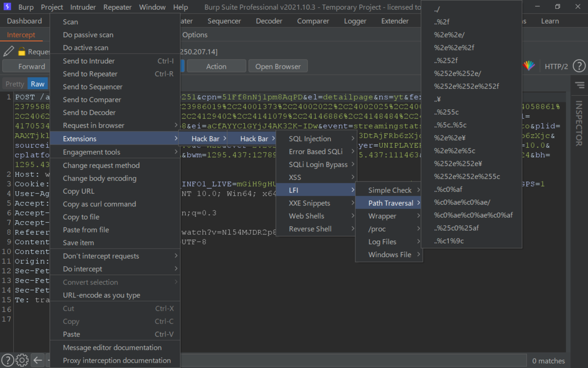The height and width of the screenshot is (368, 588).
Task: Open bottom-left help question mark icon
Action: tap(7, 360)
